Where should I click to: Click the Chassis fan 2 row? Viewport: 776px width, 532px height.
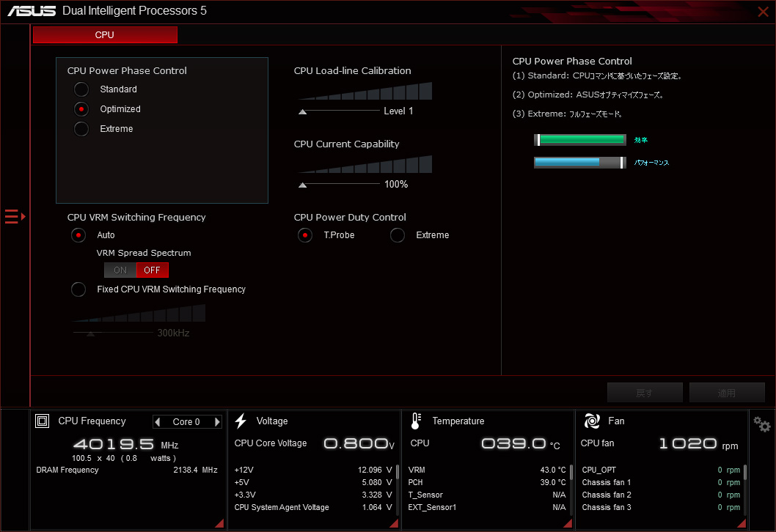(x=661, y=495)
